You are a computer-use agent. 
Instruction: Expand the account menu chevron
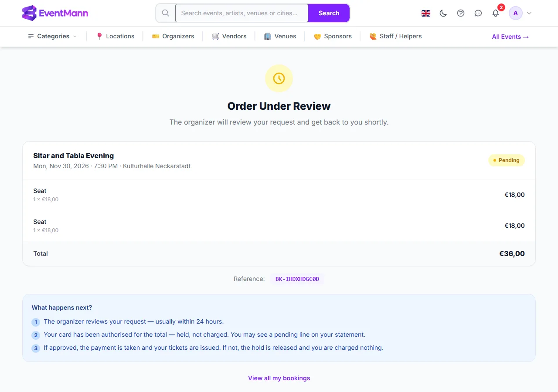pyautogui.click(x=529, y=13)
